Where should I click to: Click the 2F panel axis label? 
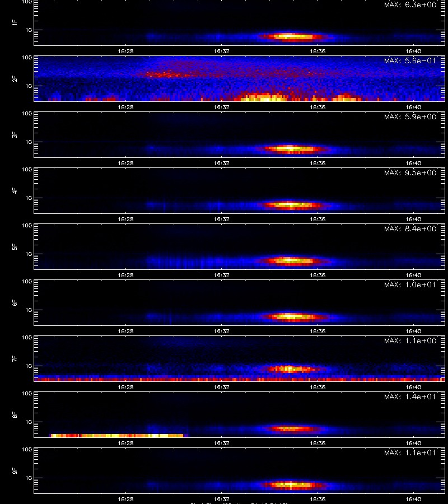coord(15,79)
